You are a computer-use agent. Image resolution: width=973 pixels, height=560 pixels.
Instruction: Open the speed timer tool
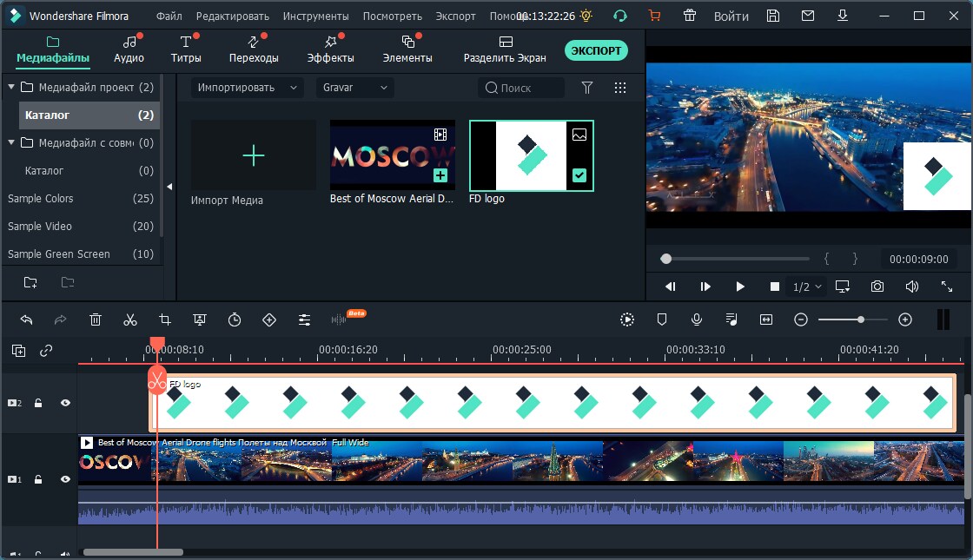click(x=234, y=320)
